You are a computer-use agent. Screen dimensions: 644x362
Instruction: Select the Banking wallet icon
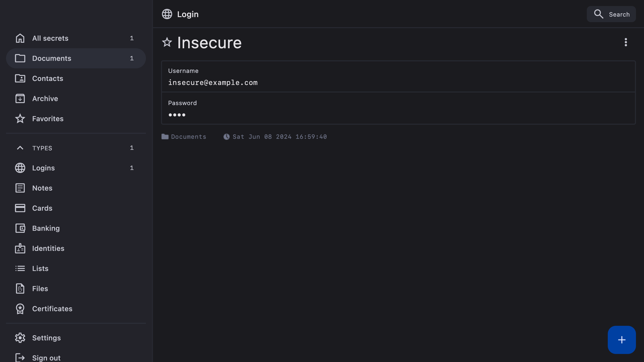[20, 228]
